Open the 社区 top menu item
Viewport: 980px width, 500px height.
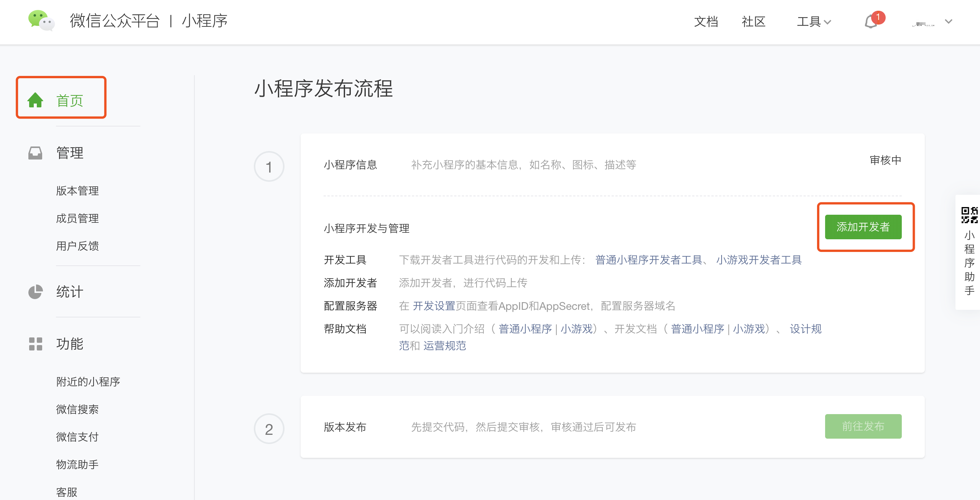753,22
